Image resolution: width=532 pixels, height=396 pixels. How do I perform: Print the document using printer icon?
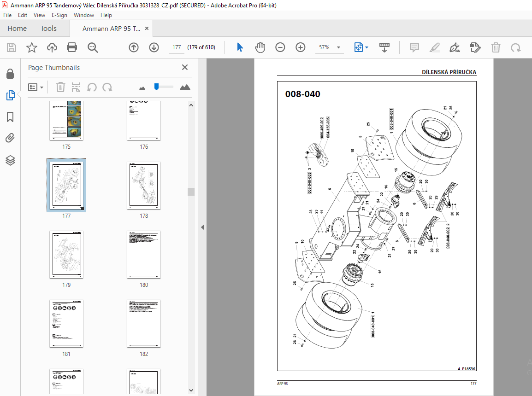[x=72, y=47]
